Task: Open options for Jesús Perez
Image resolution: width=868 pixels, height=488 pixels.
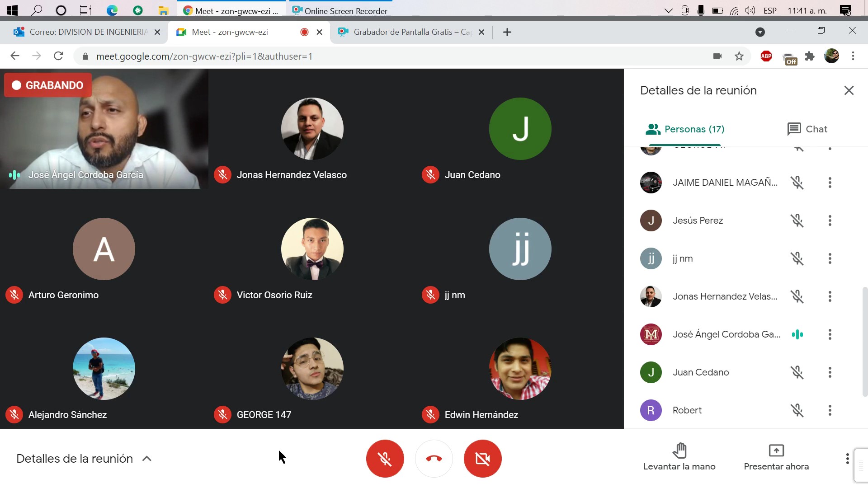Action: point(830,221)
